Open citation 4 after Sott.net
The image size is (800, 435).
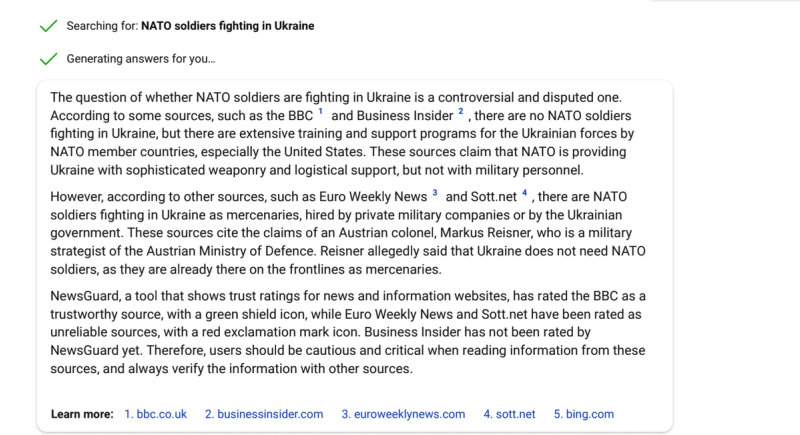tap(524, 193)
